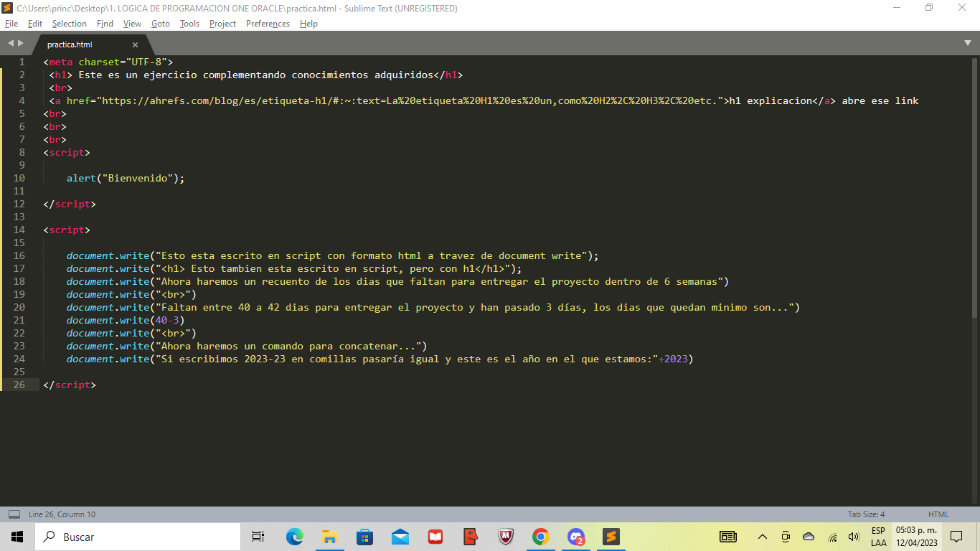The height and width of the screenshot is (551, 980).
Task: Click the vertical scrollbar in editor
Action: pos(974,187)
